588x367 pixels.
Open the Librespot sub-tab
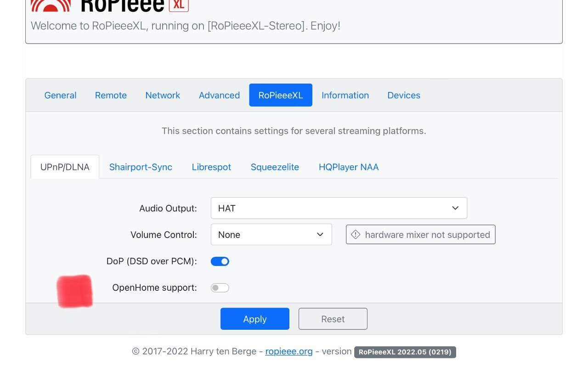click(211, 167)
